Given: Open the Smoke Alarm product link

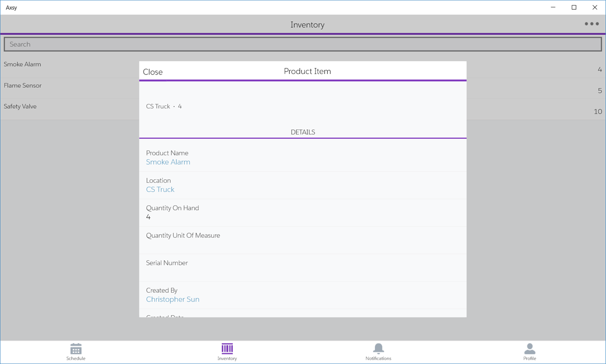Looking at the screenshot, I should click(168, 162).
